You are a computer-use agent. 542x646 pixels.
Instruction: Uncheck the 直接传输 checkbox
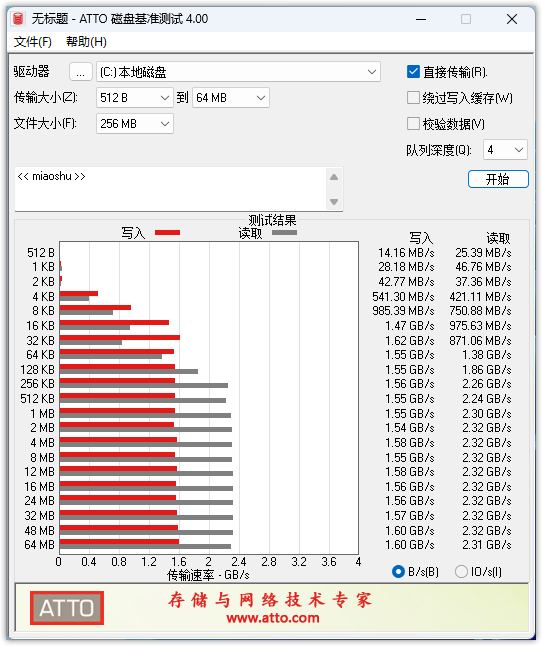413,72
